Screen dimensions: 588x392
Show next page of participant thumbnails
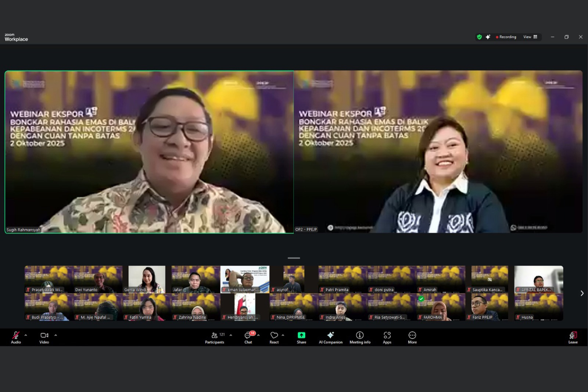tap(582, 293)
